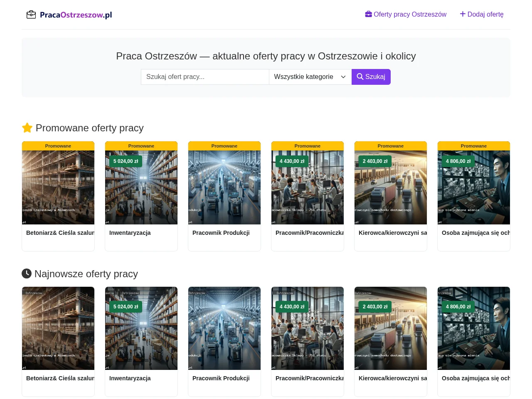Click 4 806,00 zł badge on newest Osoba zajmująca się
Screen dimensions: 532x399
coord(458,307)
